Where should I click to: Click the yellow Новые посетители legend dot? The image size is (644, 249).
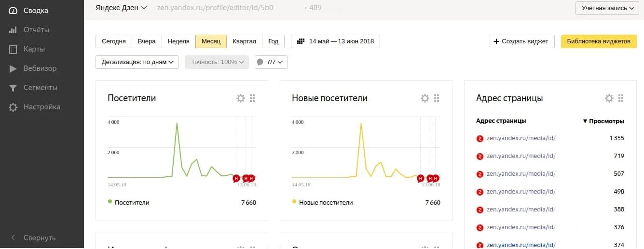click(294, 202)
